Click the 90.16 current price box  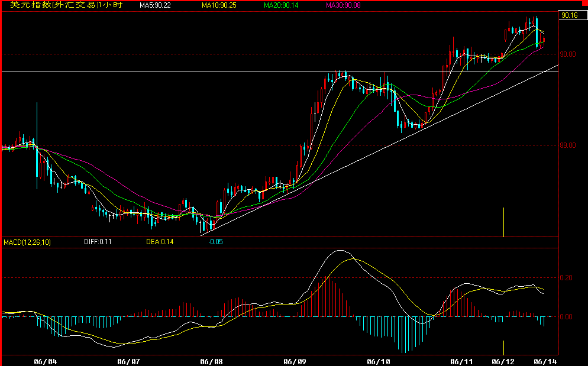569,15
